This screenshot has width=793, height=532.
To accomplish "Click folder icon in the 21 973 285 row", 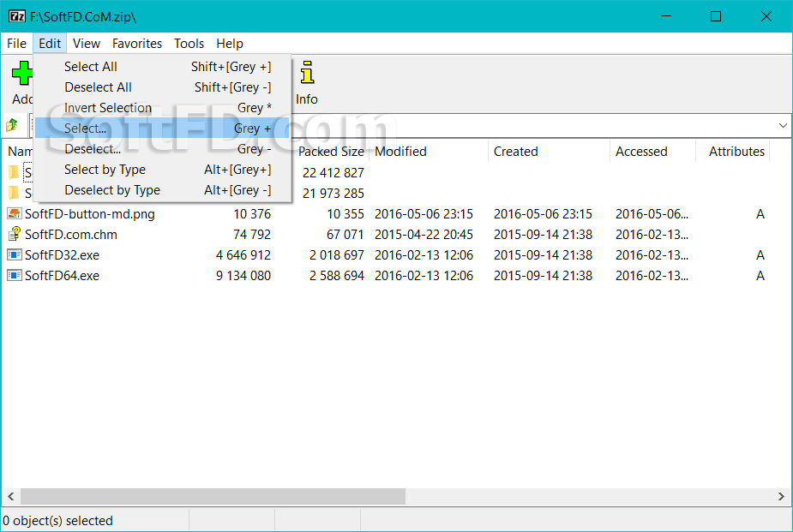I will click(x=15, y=193).
